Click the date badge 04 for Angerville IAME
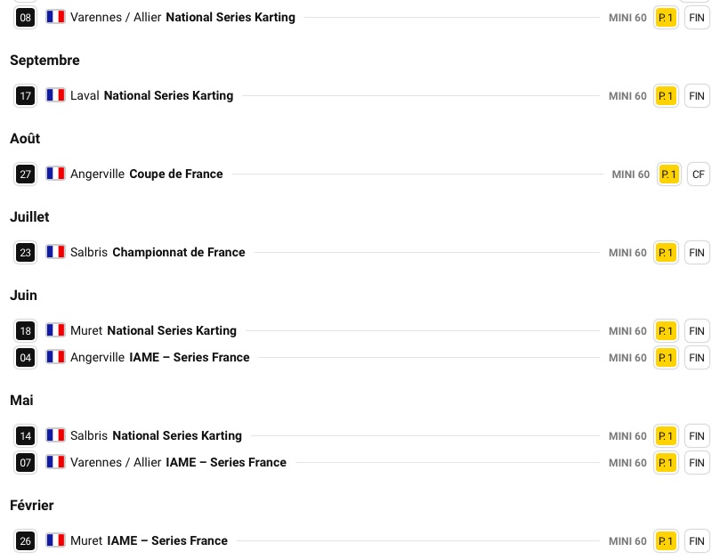The image size is (728, 560). point(25,358)
